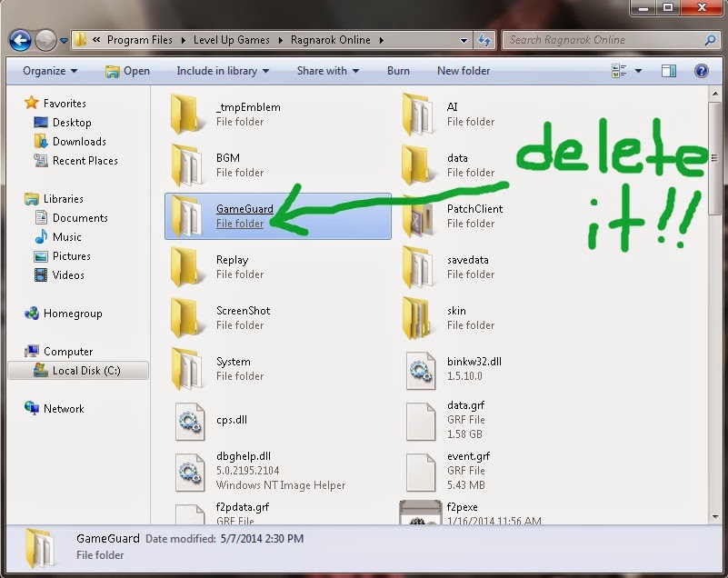Select the data folder icon
728x578 pixels.
[x=417, y=164]
